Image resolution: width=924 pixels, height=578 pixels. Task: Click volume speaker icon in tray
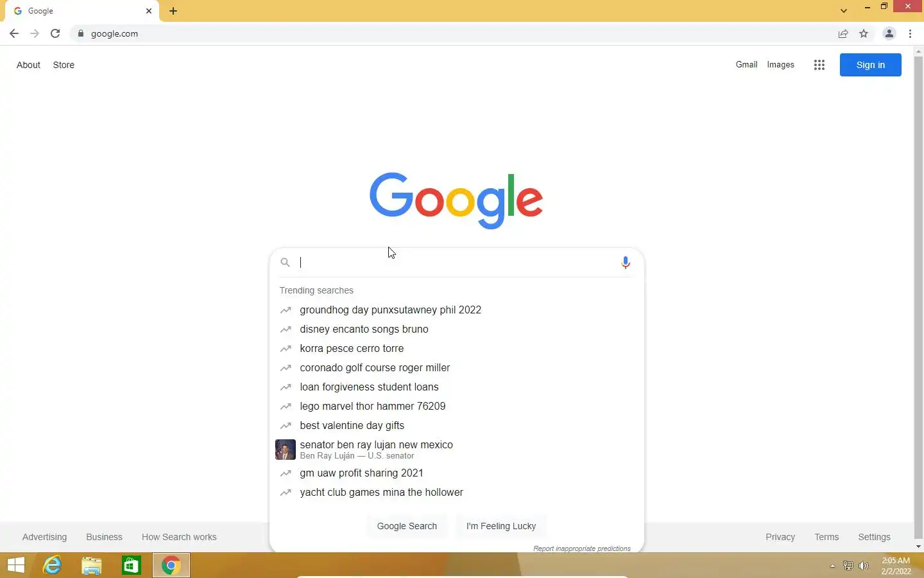click(864, 566)
